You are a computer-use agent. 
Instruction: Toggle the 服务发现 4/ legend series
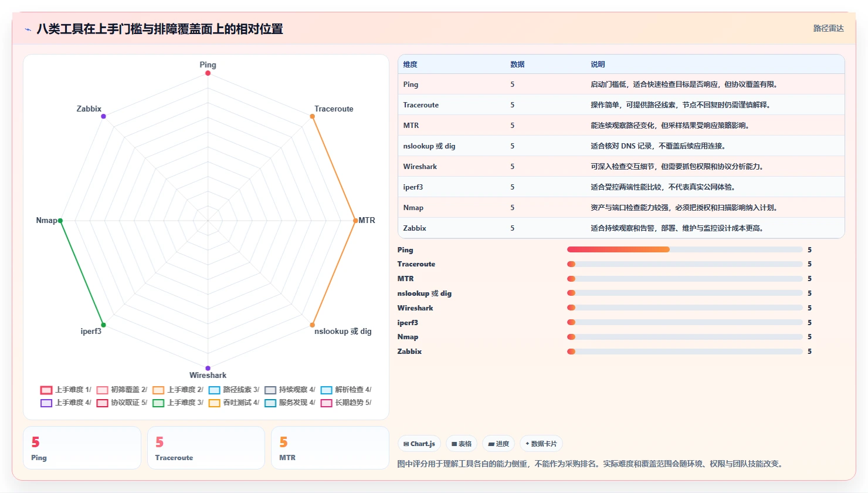click(x=290, y=403)
